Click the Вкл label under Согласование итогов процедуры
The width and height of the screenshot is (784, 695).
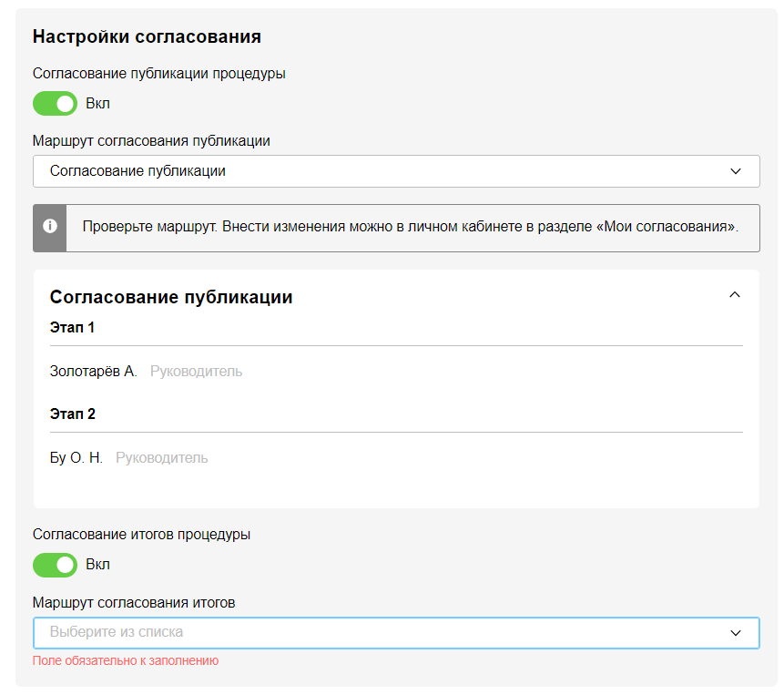pyautogui.click(x=97, y=565)
